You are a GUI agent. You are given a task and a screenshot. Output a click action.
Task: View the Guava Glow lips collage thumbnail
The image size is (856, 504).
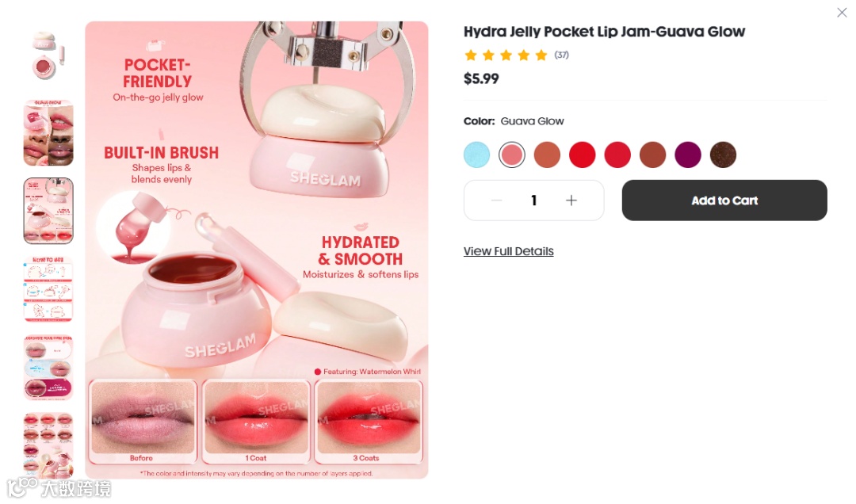point(48,132)
